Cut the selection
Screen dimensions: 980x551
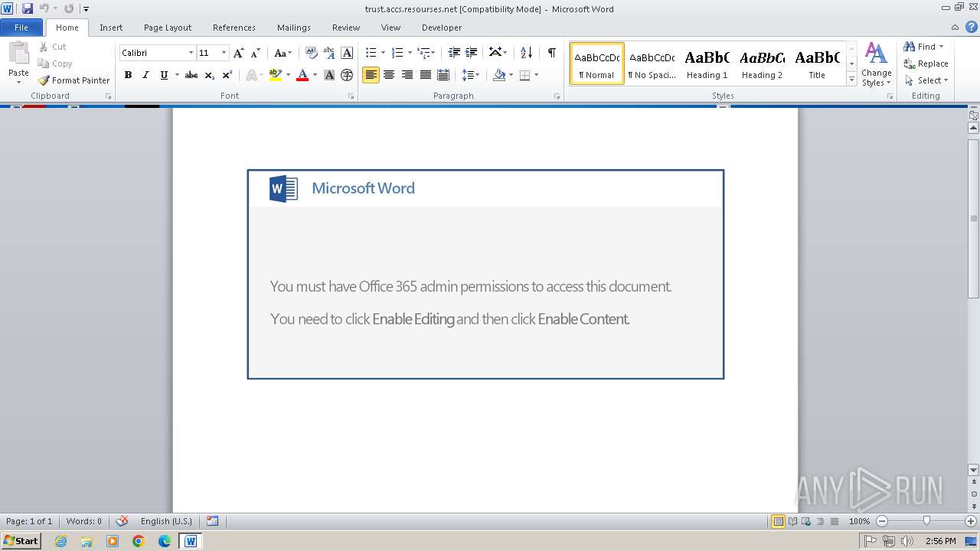tap(53, 47)
